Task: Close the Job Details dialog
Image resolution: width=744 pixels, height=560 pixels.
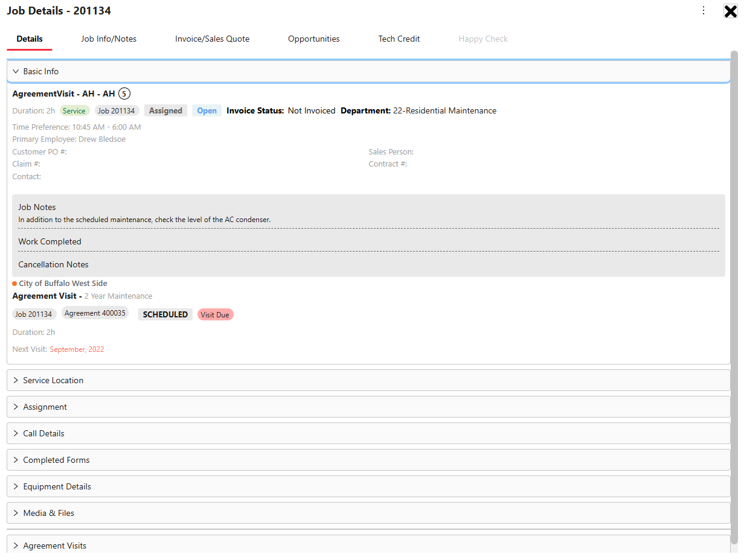Action: pos(731,11)
